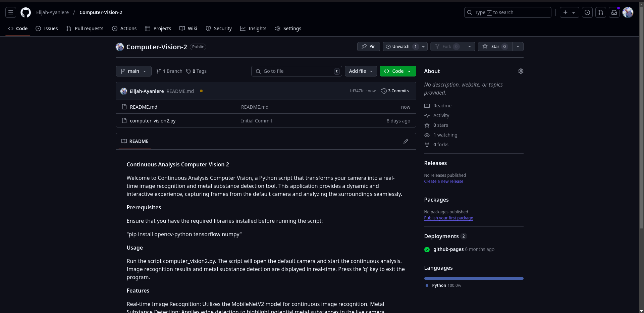Click Create a new release link
This screenshot has height=313, width=644.
point(443,181)
